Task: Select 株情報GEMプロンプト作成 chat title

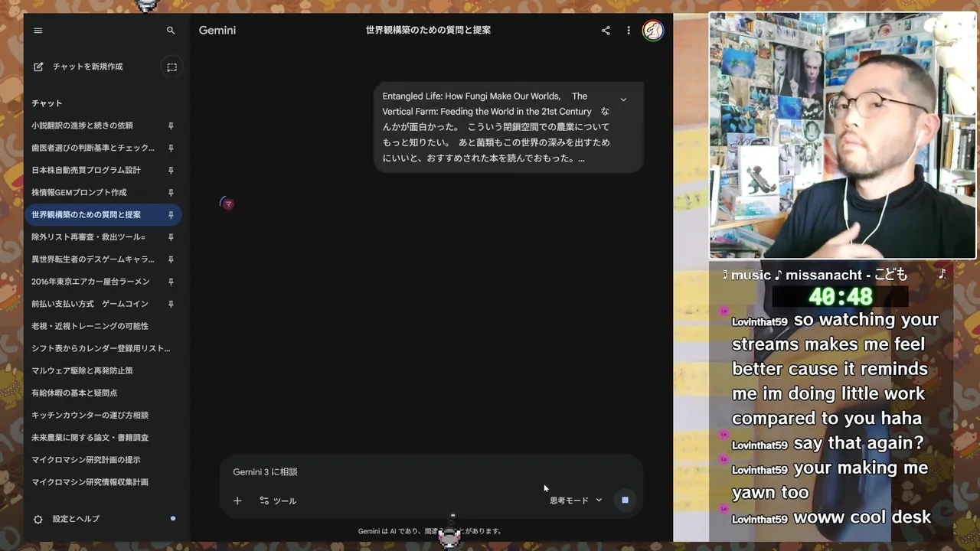Action: (79, 193)
